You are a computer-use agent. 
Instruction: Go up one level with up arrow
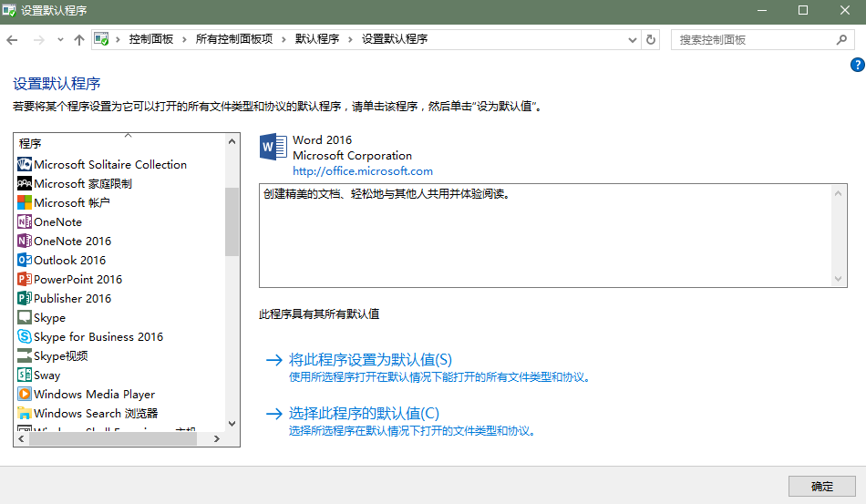(79, 40)
